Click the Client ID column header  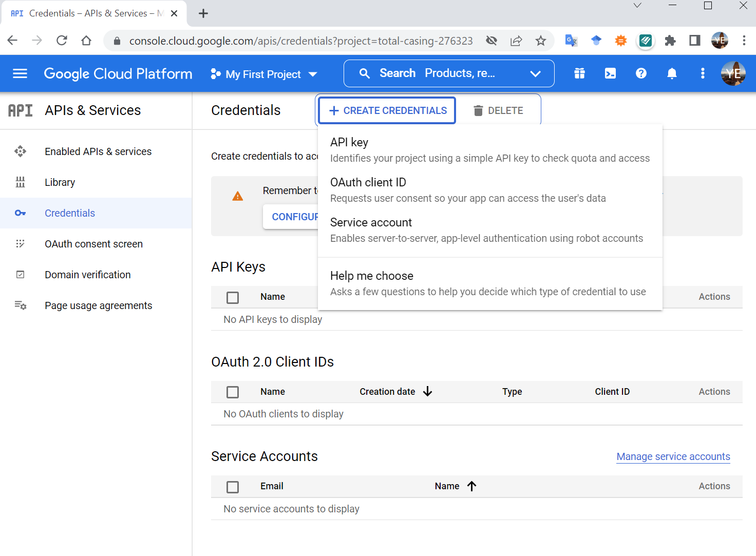coord(612,392)
